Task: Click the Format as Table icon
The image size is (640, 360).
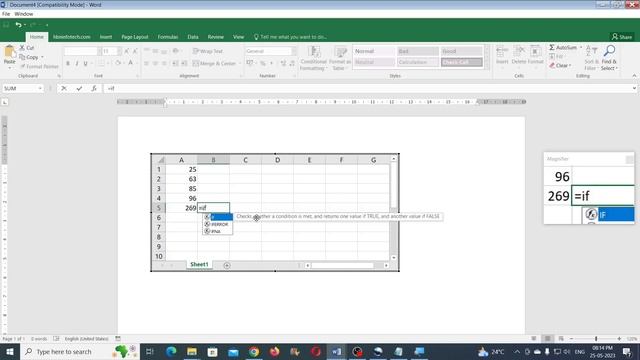Action: [x=340, y=52]
